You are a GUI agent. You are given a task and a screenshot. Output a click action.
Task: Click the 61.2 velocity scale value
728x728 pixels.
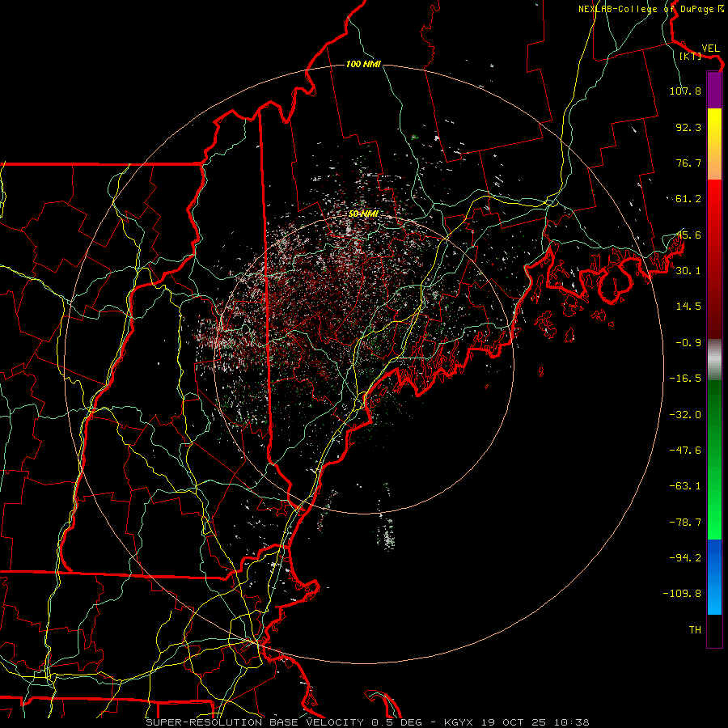(688, 199)
